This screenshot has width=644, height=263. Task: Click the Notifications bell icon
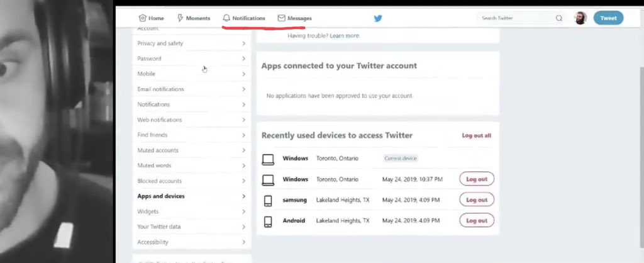[226, 18]
